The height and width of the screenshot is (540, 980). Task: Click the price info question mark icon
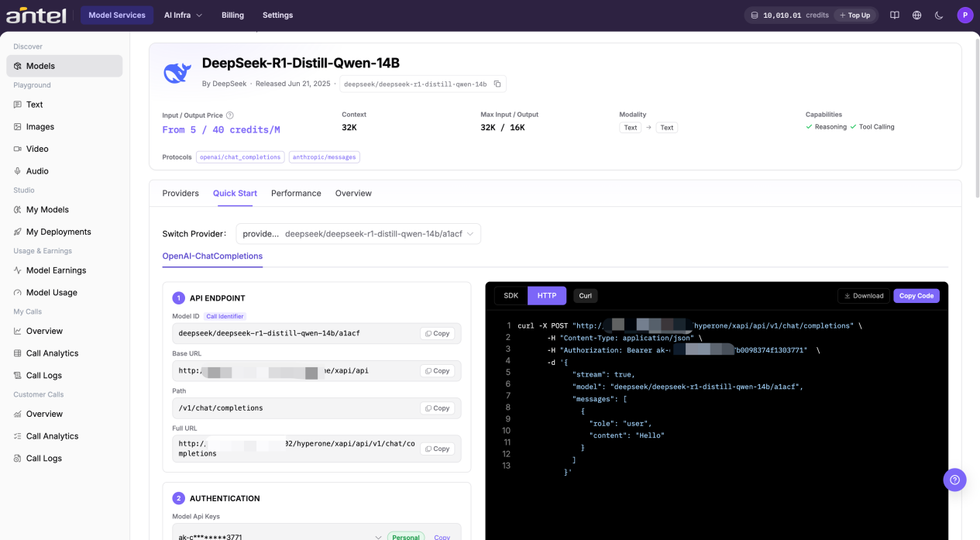pos(230,115)
